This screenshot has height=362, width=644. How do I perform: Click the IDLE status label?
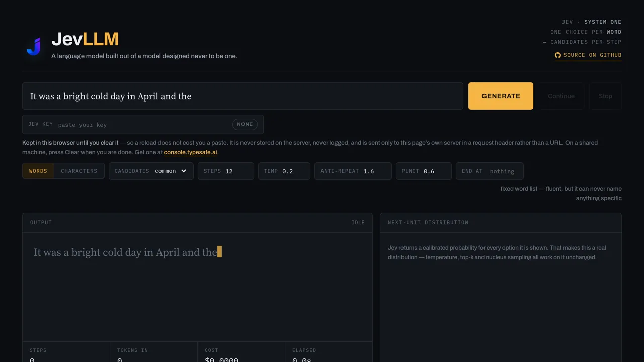point(358,222)
